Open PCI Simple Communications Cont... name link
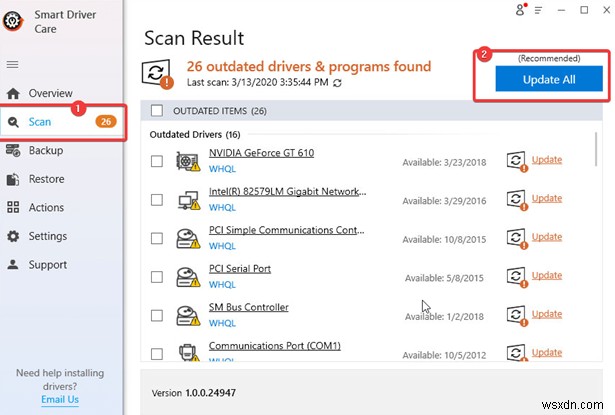The height and width of the screenshot is (415, 615). (286, 230)
